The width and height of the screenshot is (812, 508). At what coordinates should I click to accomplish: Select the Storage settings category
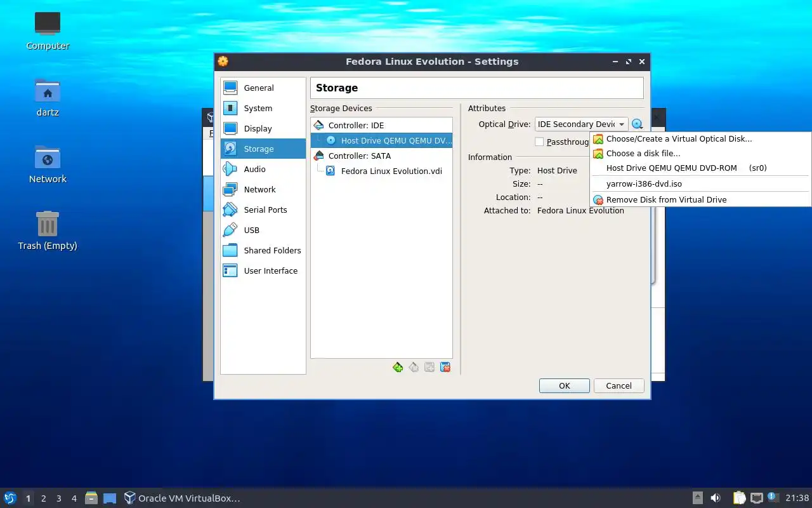[x=263, y=149]
